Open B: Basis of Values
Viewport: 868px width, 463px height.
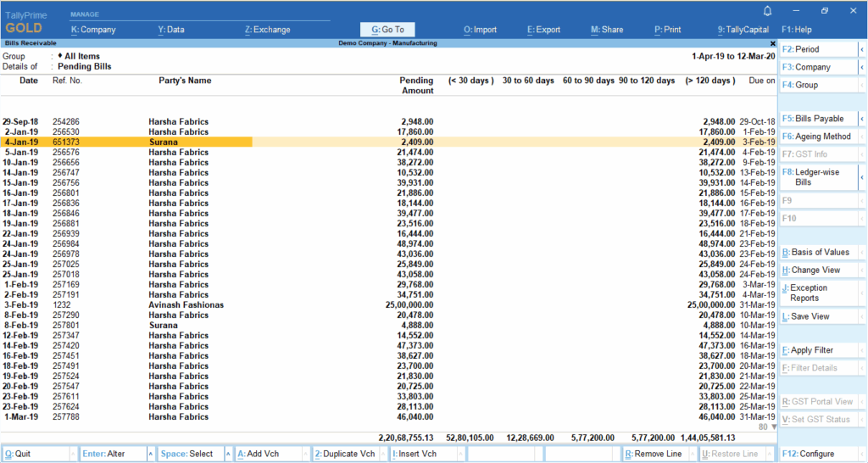[819, 252]
